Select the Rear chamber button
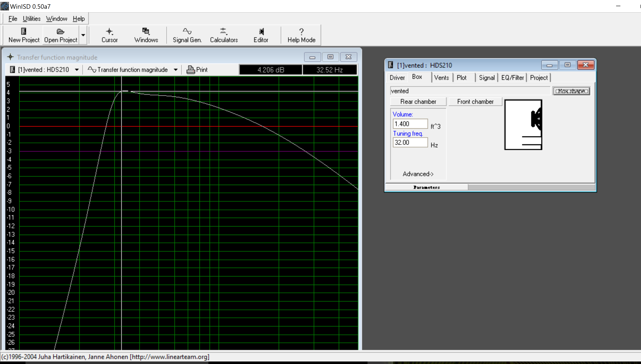641x364 pixels. click(x=418, y=101)
